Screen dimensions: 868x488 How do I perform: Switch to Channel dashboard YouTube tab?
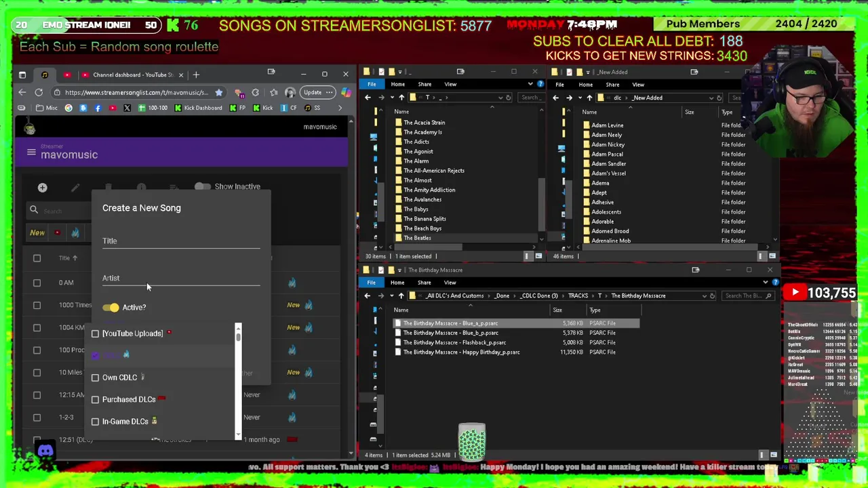pyautogui.click(x=132, y=75)
